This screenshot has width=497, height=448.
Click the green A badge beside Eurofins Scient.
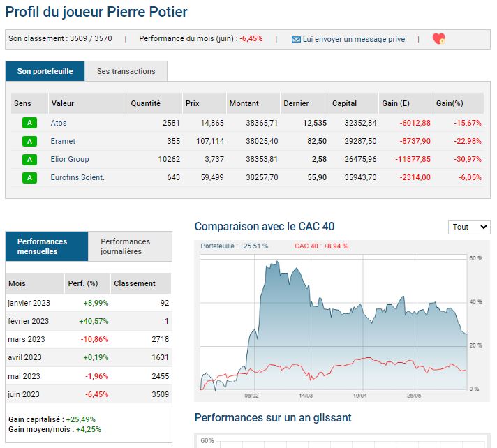[29, 177]
